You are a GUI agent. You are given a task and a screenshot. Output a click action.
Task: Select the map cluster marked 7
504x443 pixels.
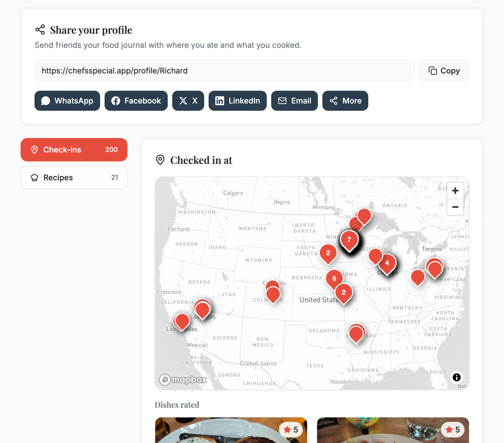point(349,240)
